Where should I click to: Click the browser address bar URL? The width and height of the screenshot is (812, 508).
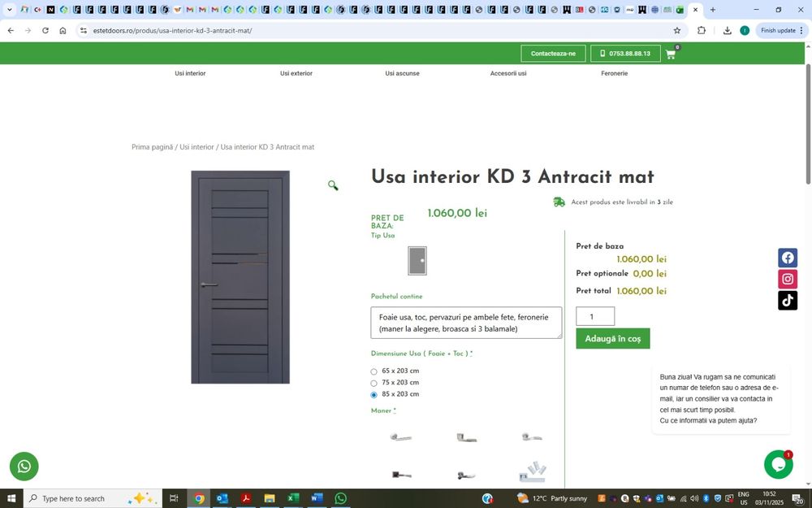pos(172,31)
